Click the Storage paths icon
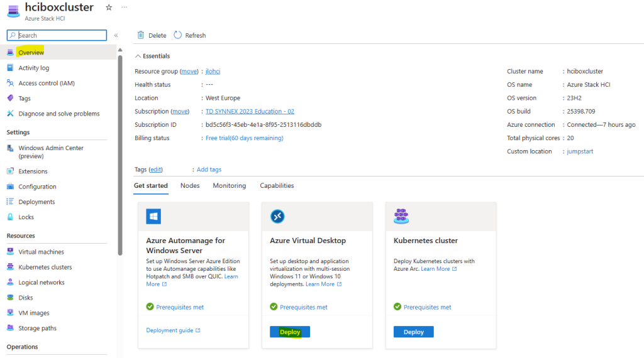This screenshot has width=644, height=358. tap(10, 328)
